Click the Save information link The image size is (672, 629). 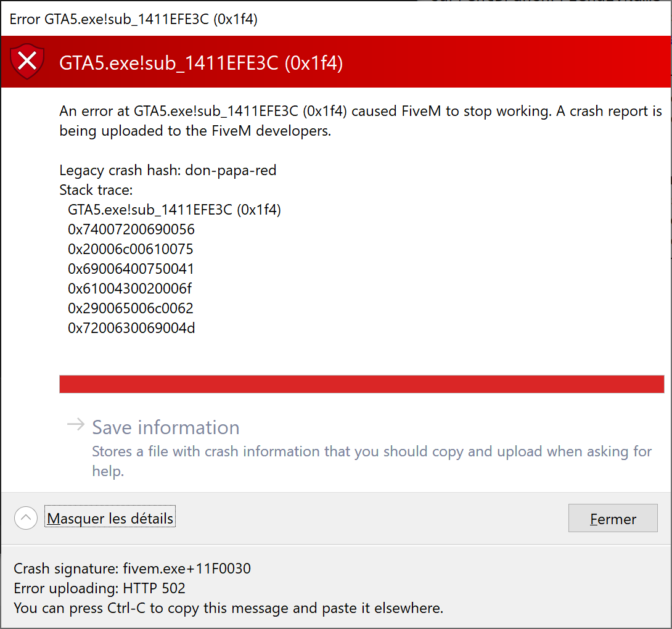pyautogui.click(x=165, y=427)
